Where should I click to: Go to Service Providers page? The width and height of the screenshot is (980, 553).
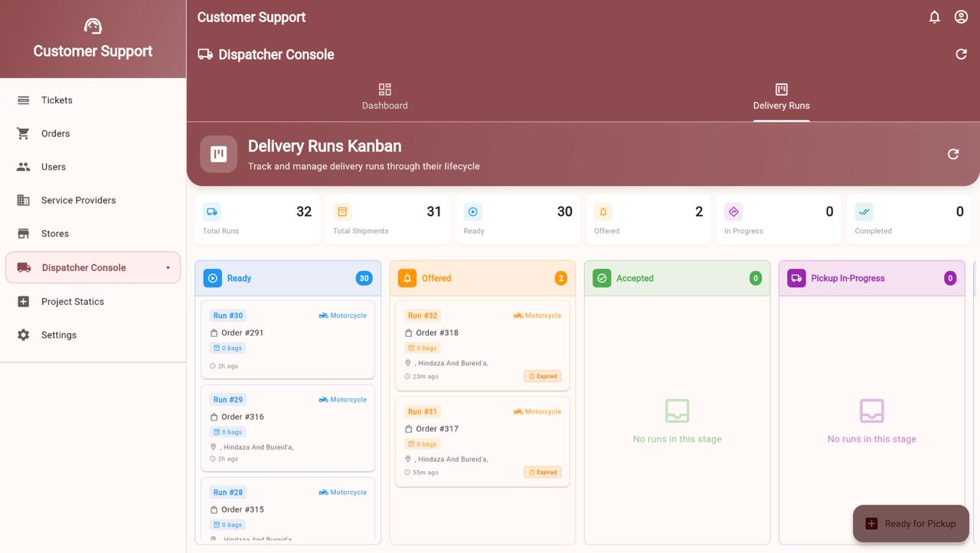[x=78, y=200]
